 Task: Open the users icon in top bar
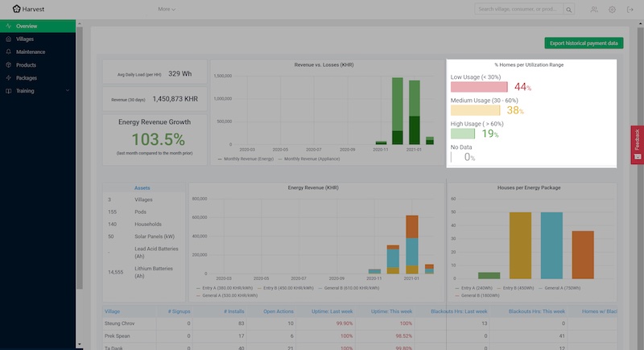[x=594, y=10]
